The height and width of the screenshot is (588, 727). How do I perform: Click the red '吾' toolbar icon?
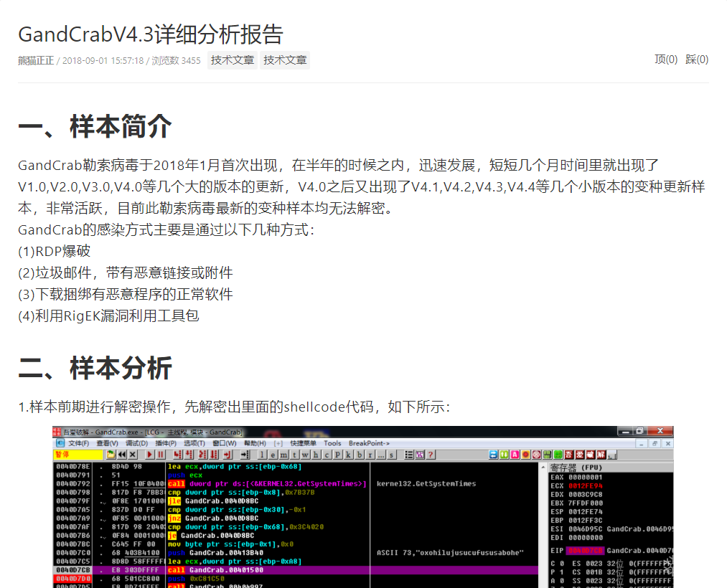(x=569, y=455)
